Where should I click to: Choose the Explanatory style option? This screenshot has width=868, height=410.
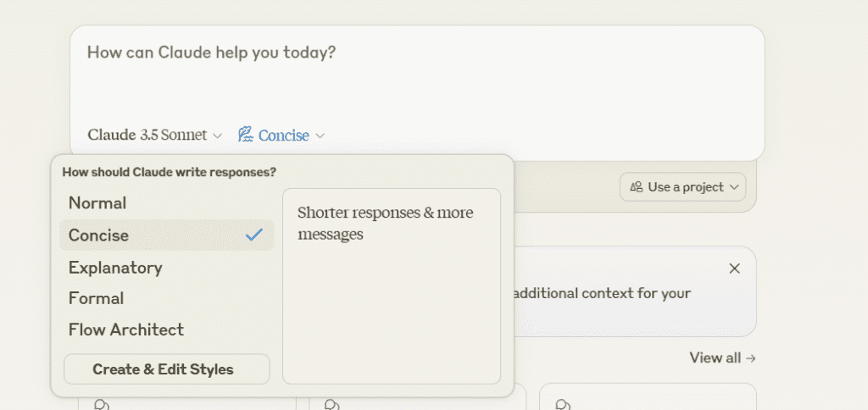tap(115, 268)
